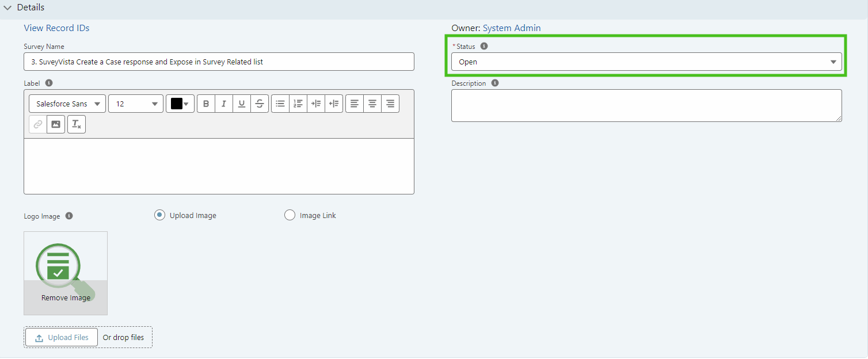Open the font size dropdown
Viewport: 868px width, 359px height.
click(136, 104)
